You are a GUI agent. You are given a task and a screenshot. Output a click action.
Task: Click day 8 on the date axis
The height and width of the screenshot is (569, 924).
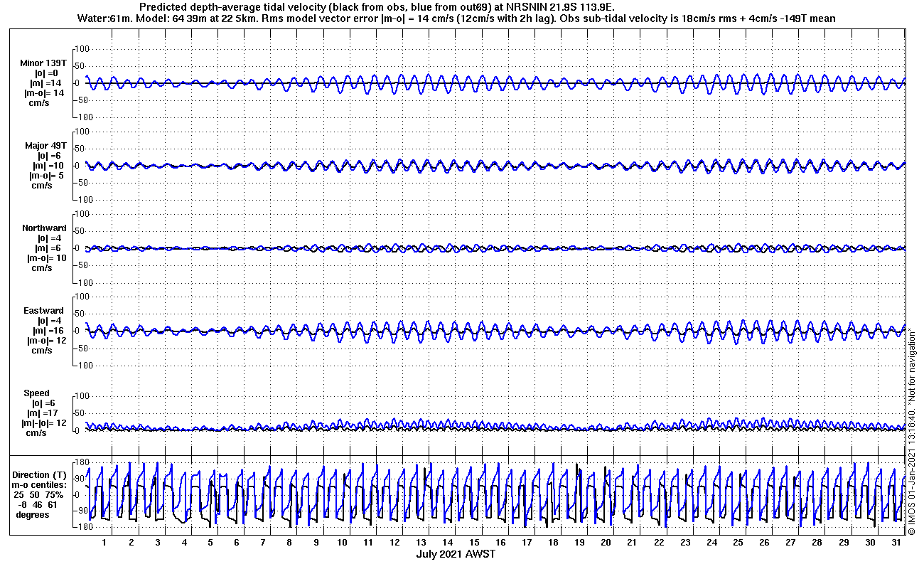[x=289, y=543]
